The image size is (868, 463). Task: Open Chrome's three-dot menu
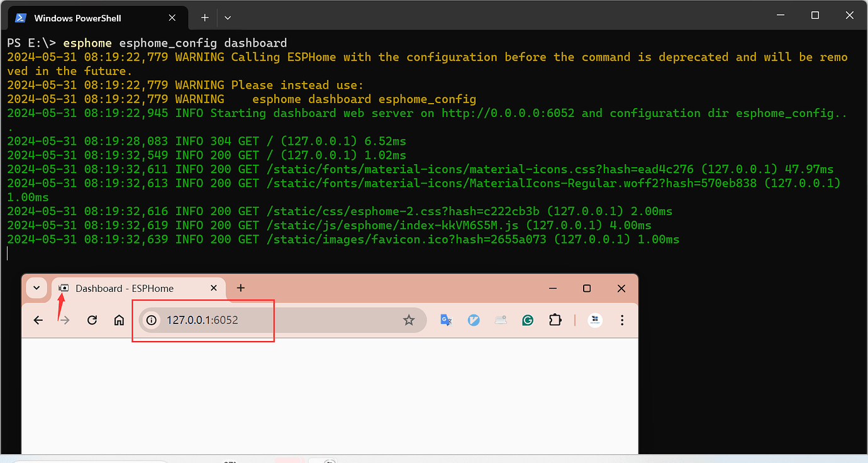coord(621,320)
